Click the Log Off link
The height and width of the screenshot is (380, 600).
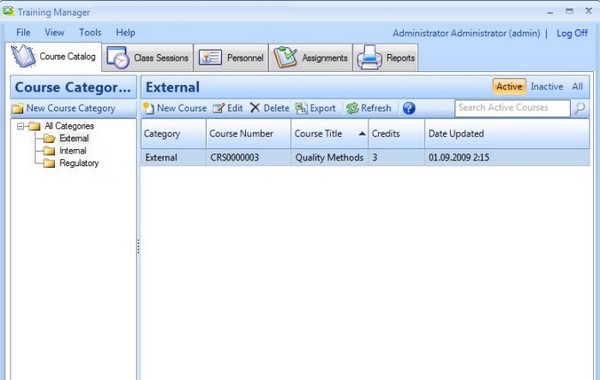[572, 33]
